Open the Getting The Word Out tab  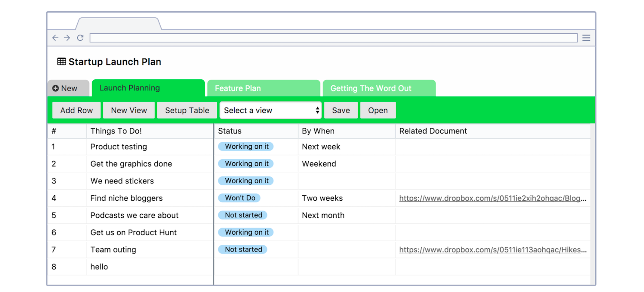379,88
